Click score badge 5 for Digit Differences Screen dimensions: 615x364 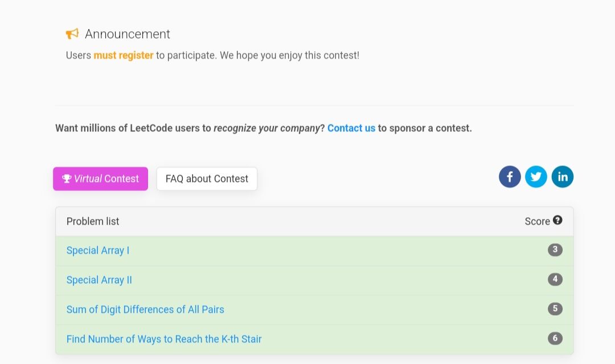click(555, 309)
